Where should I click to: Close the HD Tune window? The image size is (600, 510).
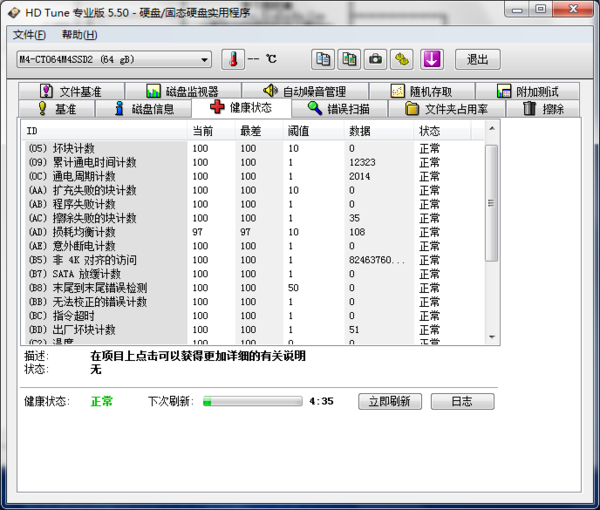pyautogui.click(x=573, y=9)
